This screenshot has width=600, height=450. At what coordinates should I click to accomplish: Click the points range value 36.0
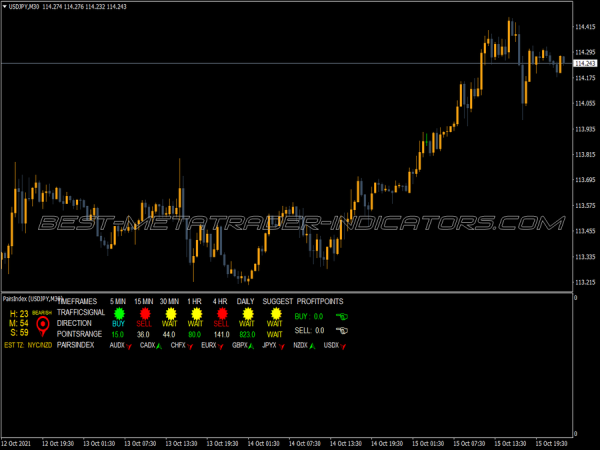tap(143, 334)
